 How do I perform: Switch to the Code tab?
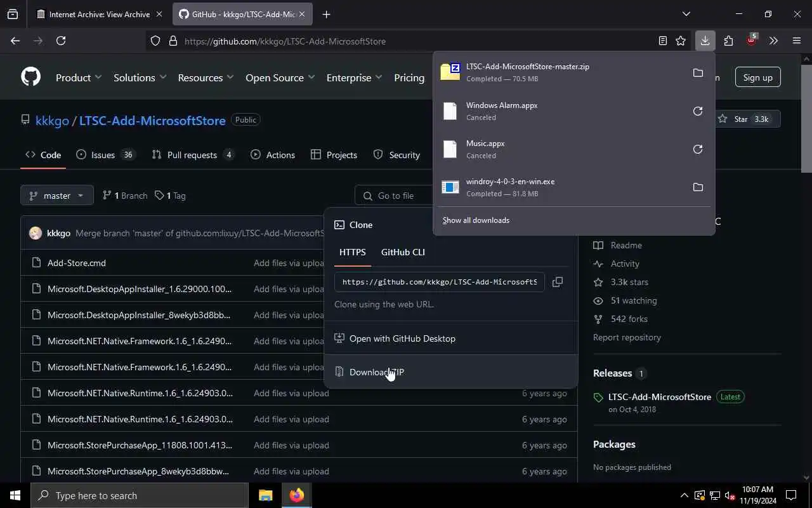[43, 155]
